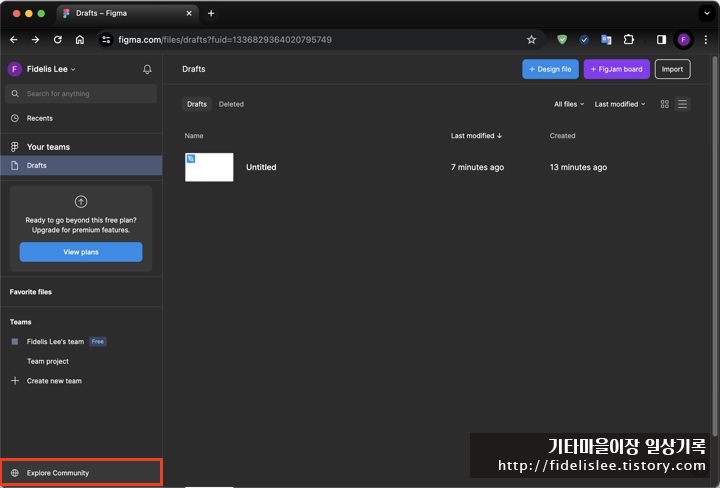
Task: Click the Name column header
Action: [x=194, y=136]
